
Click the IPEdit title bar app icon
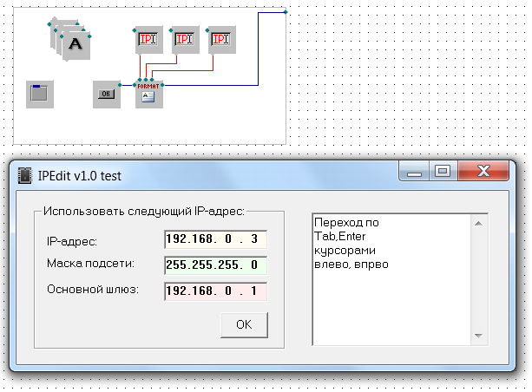tap(24, 175)
